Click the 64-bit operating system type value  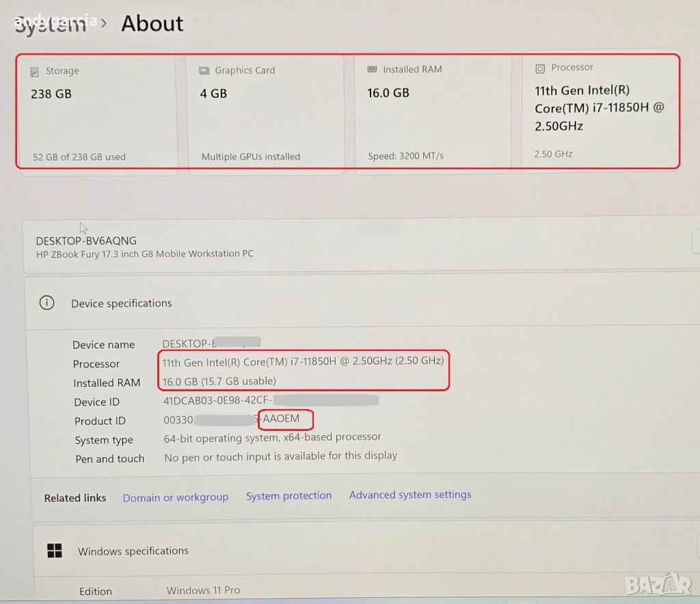click(272, 437)
